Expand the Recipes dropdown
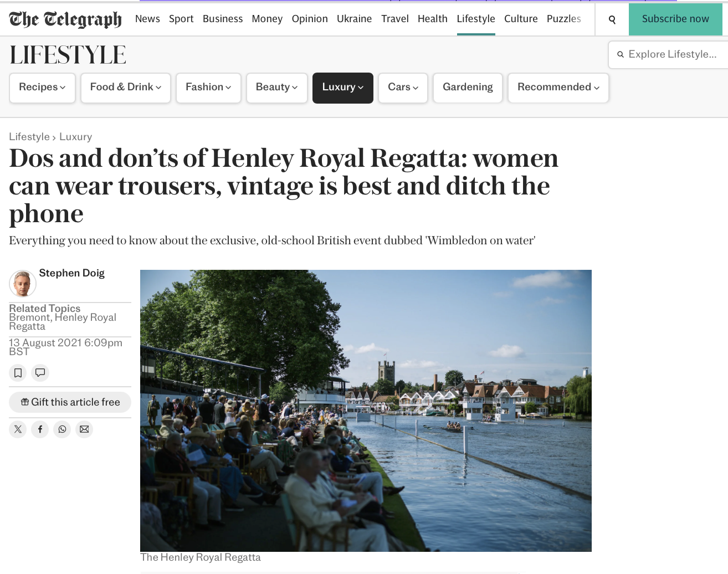This screenshot has width=728, height=574. [x=42, y=88]
